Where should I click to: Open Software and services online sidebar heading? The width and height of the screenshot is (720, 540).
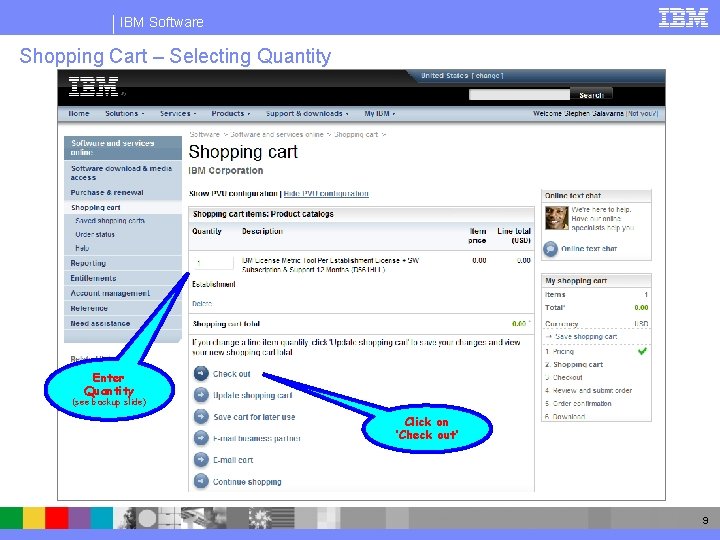click(123, 147)
